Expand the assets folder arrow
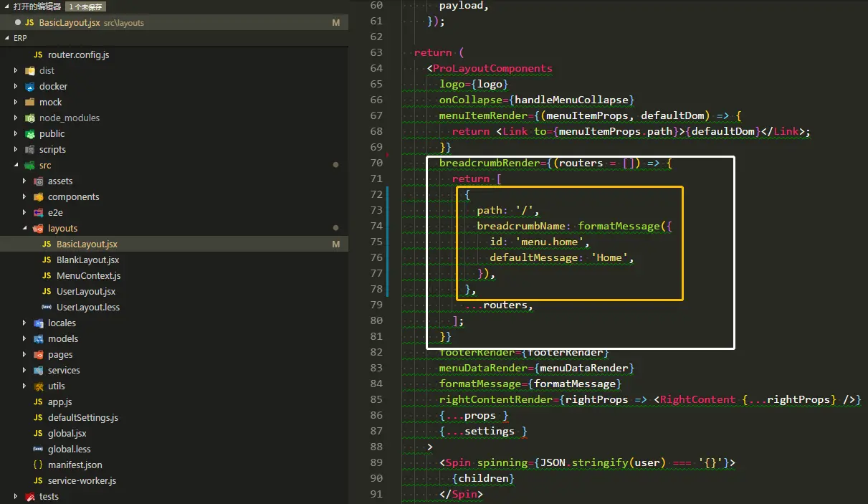868x504 pixels. point(24,181)
